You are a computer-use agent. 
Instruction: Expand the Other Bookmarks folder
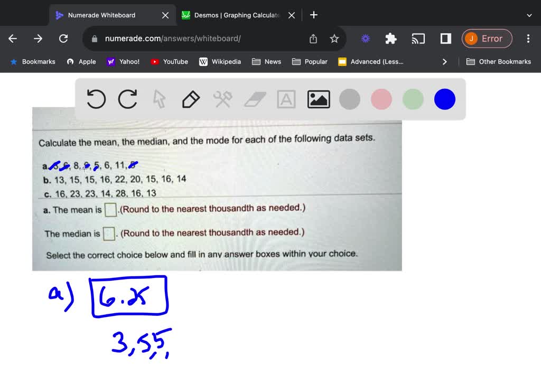pyautogui.click(x=498, y=61)
